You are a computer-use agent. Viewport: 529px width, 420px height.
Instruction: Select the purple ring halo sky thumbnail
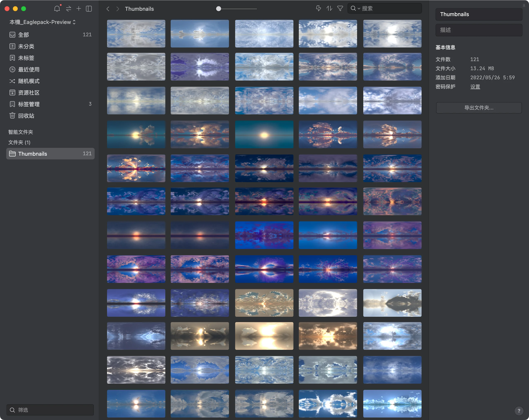(264, 269)
